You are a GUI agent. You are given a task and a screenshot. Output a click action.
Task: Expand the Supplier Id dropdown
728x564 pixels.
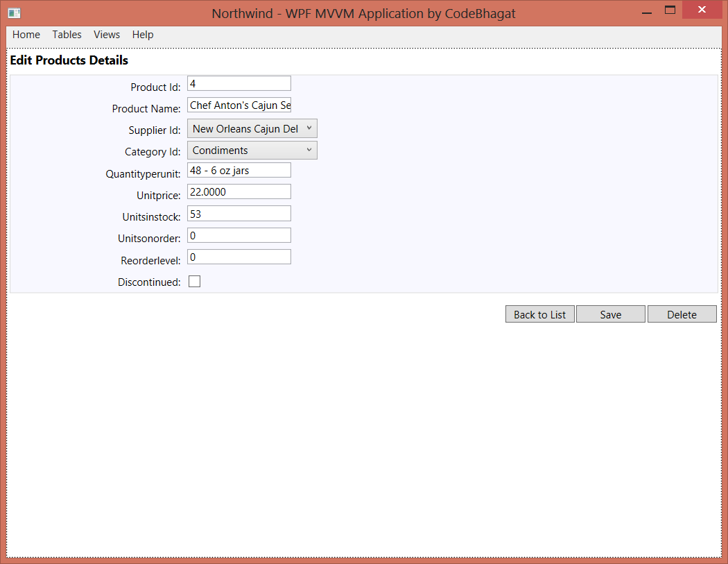click(x=252, y=129)
